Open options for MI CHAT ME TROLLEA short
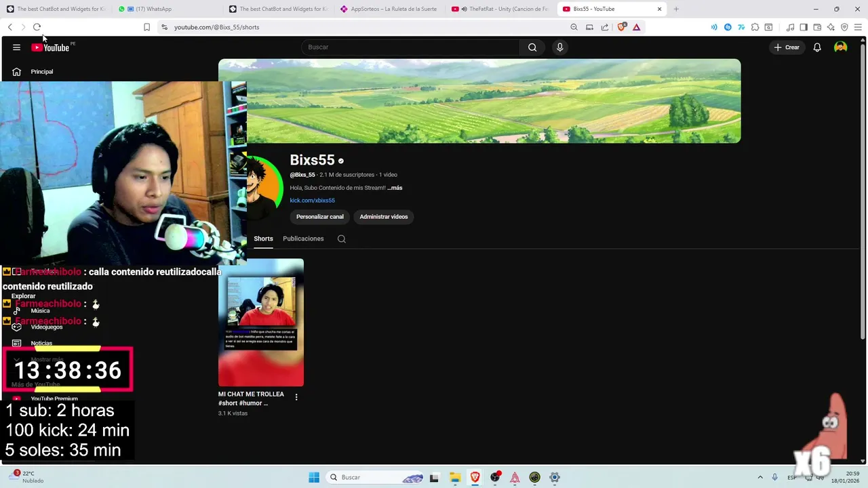Screen dimensions: 868x488 tap(296, 397)
